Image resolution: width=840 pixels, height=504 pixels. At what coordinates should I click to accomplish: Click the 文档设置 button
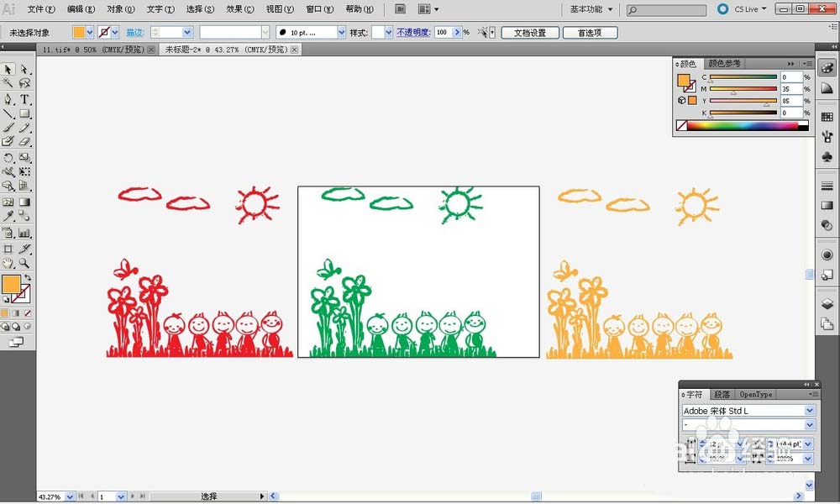click(530, 33)
